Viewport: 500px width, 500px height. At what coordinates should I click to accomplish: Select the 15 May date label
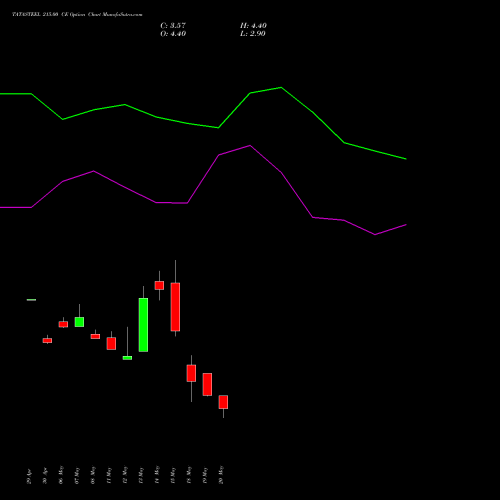(173, 475)
